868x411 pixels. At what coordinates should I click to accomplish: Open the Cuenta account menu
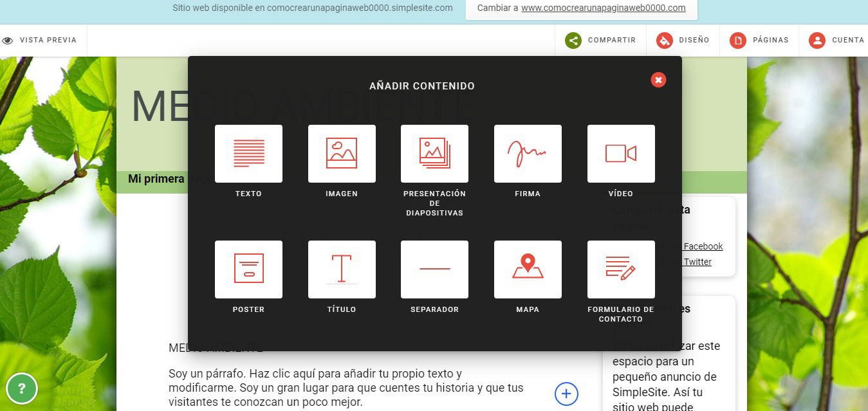click(836, 40)
